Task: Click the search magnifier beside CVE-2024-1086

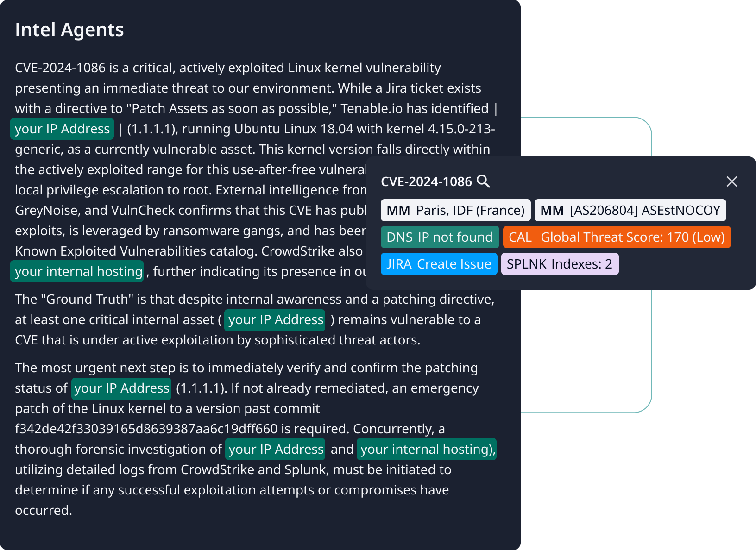Action: point(483,181)
